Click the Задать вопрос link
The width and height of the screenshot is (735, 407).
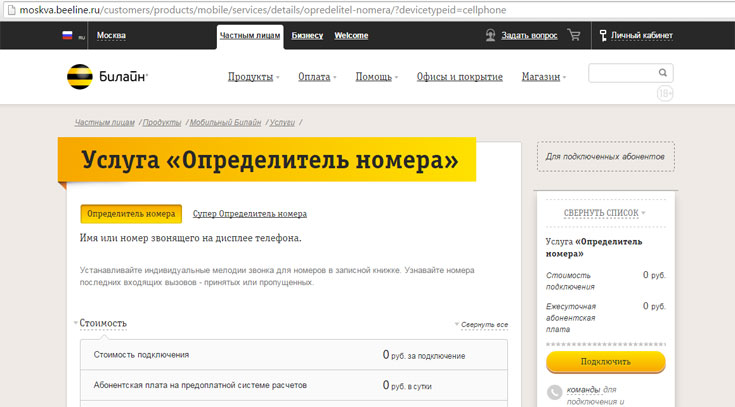[529, 36]
